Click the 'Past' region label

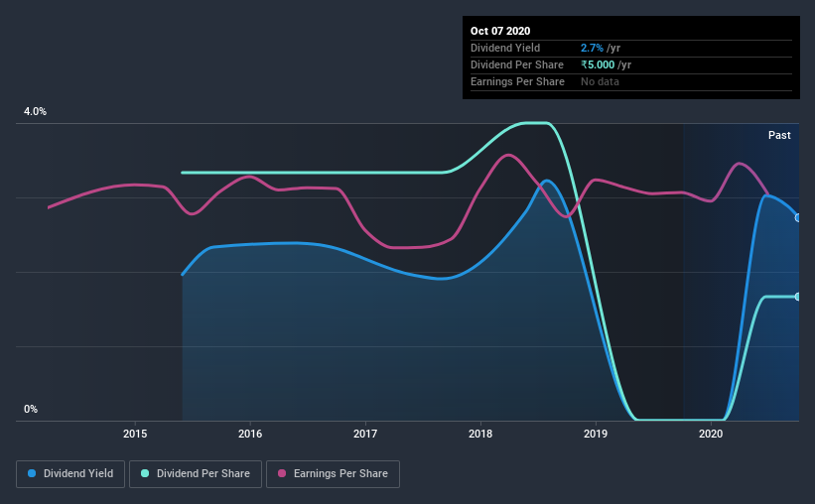779,135
